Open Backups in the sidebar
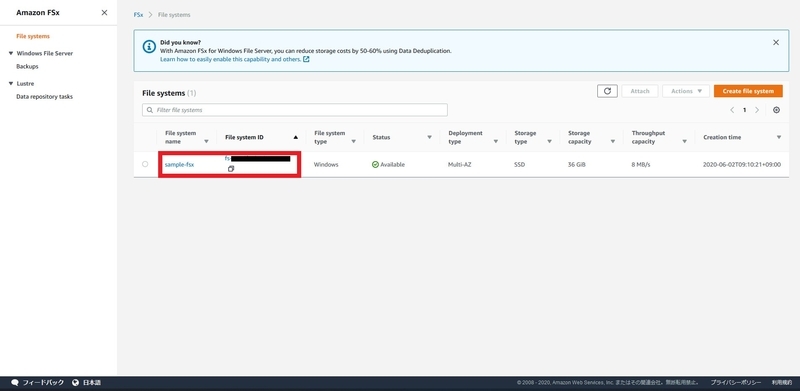 tap(27, 66)
